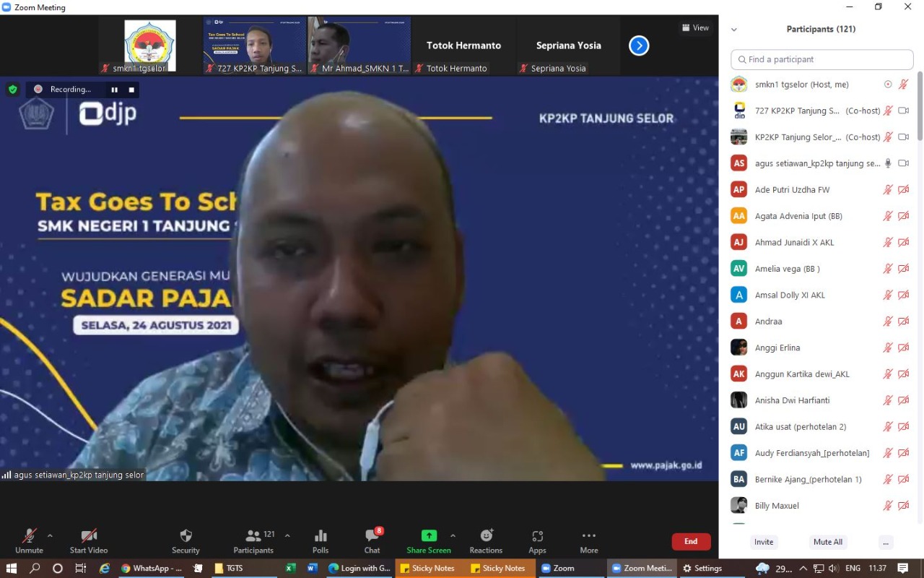Toggle the Participants panel

253,536
